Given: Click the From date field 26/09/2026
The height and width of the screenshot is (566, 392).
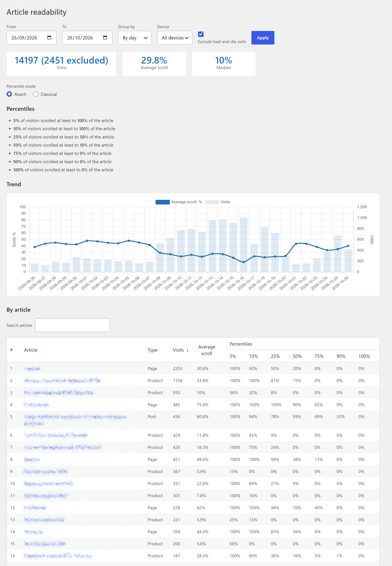Looking at the screenshot, I should [31, 38].
